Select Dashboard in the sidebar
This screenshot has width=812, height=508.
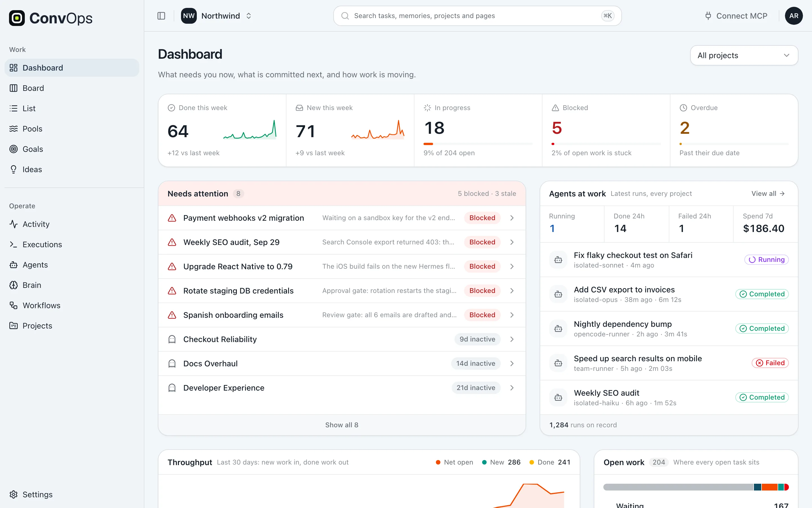pyautogui.click(x=72, y=68)
